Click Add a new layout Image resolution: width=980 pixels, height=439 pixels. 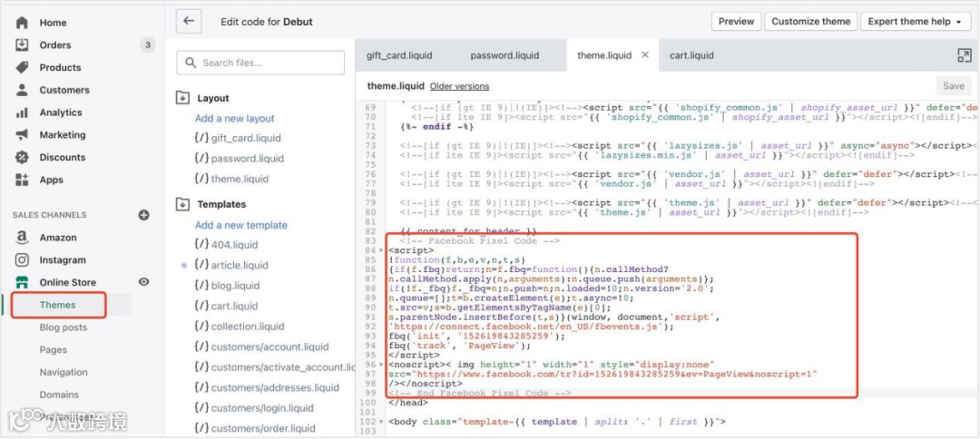coord(234,118)
